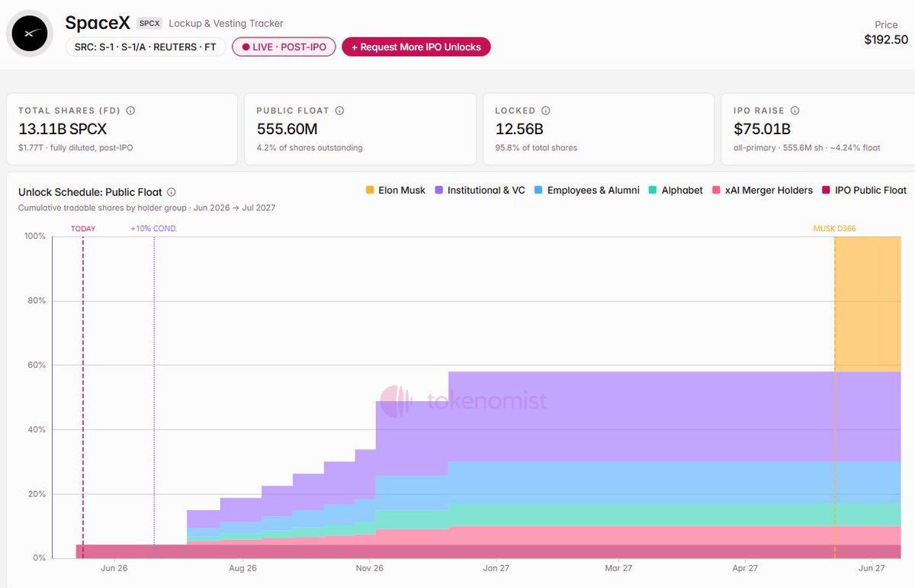
Task: Click the $192.50 price value
Action: click(x=886, y=40)
